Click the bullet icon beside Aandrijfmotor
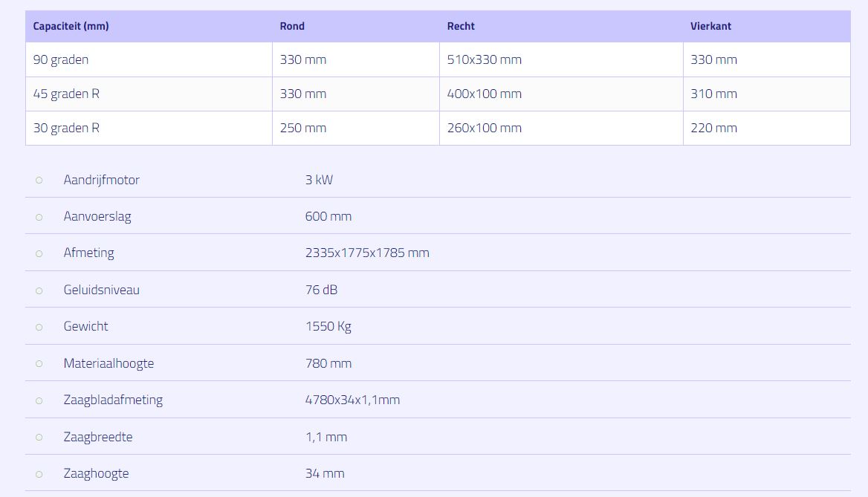Screen dimensions: 868x497 [39, 181]
